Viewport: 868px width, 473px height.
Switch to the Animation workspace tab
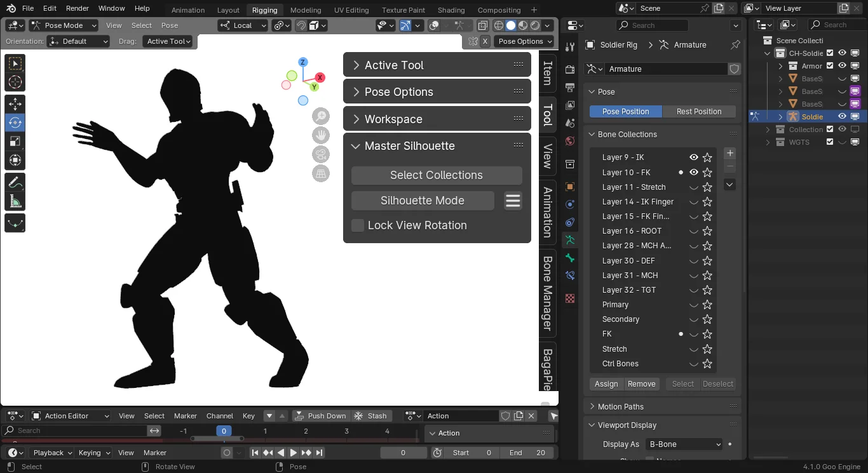[x=188, y=10]
